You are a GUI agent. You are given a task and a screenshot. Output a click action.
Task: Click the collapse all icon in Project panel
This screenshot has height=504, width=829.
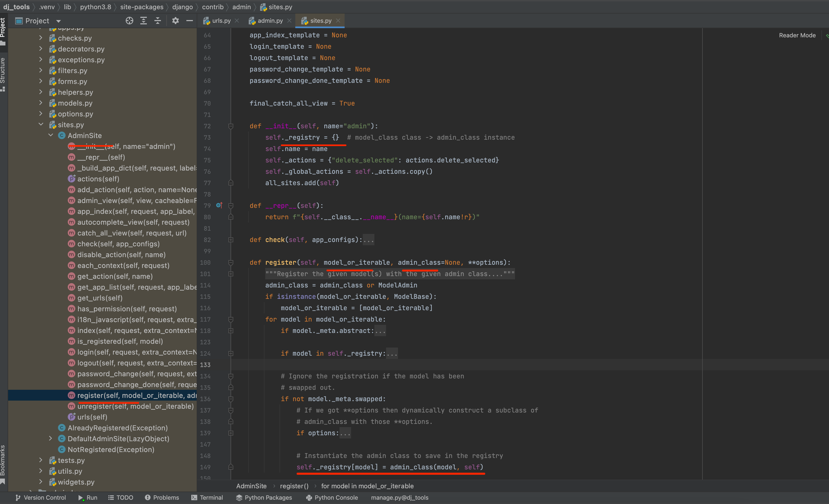(x=158, y=21)
